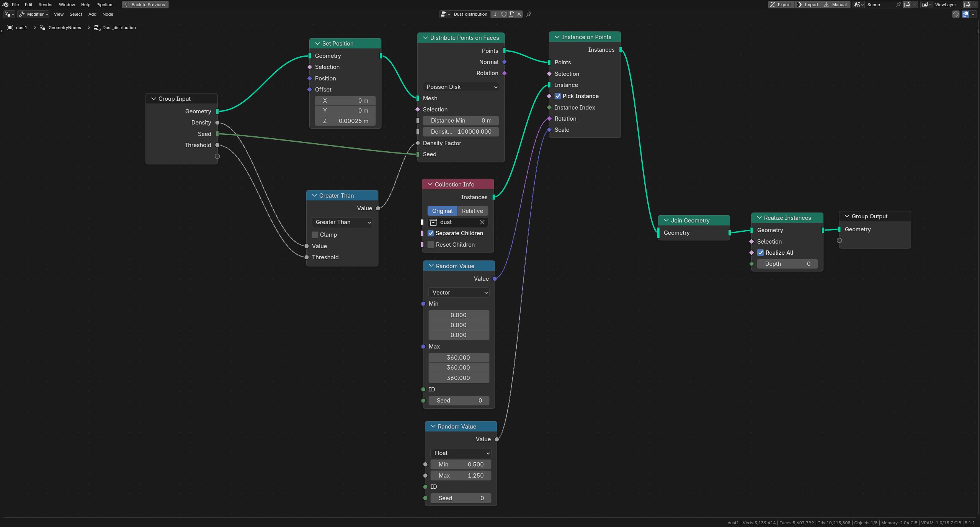Click Back to Previous button
The image size is (980, 527).
(x=145, y=5)
